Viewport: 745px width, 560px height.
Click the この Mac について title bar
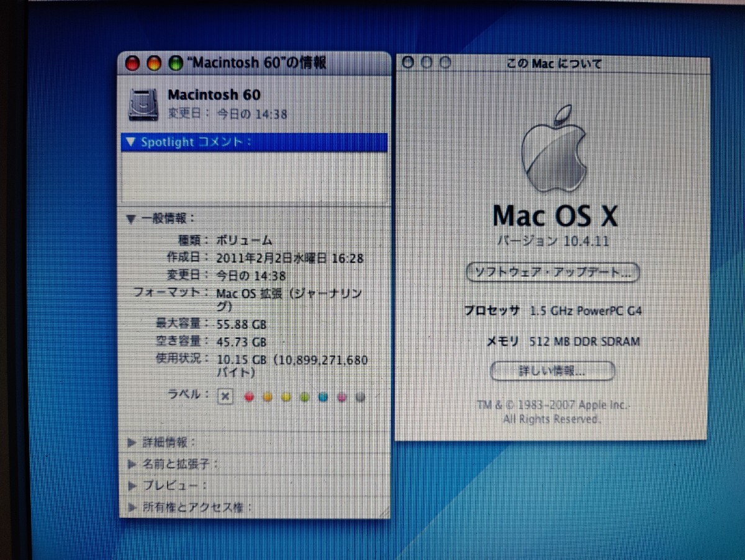553,63
